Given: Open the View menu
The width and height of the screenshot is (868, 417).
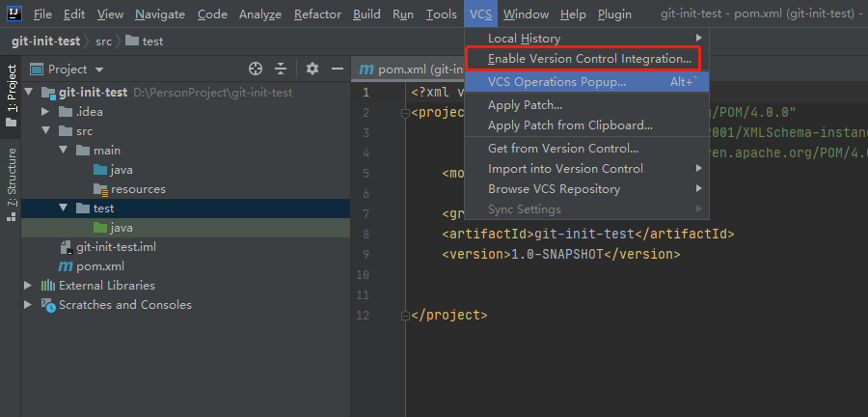Looking at the screenshot, I should (x=110, y=14).
